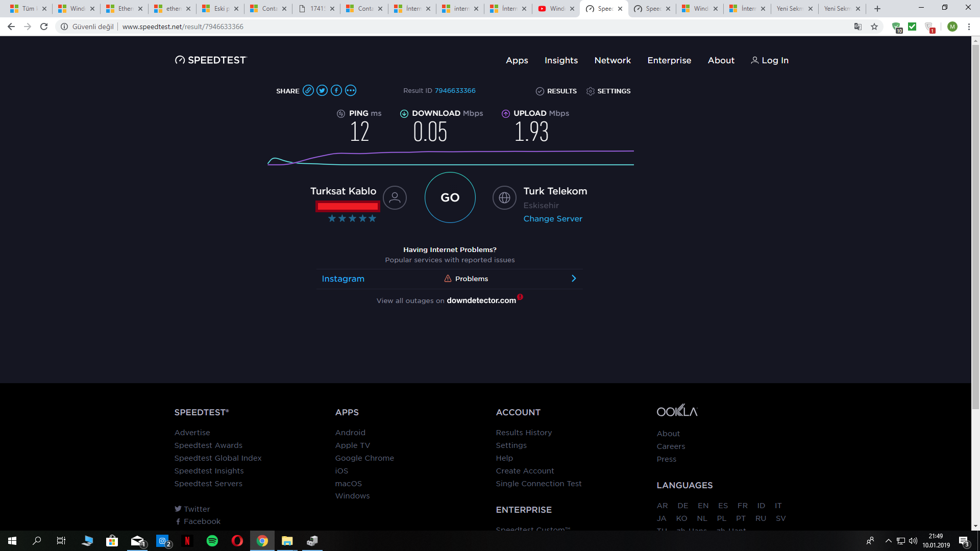Open Spotify from the taskbar

point(212,541)
